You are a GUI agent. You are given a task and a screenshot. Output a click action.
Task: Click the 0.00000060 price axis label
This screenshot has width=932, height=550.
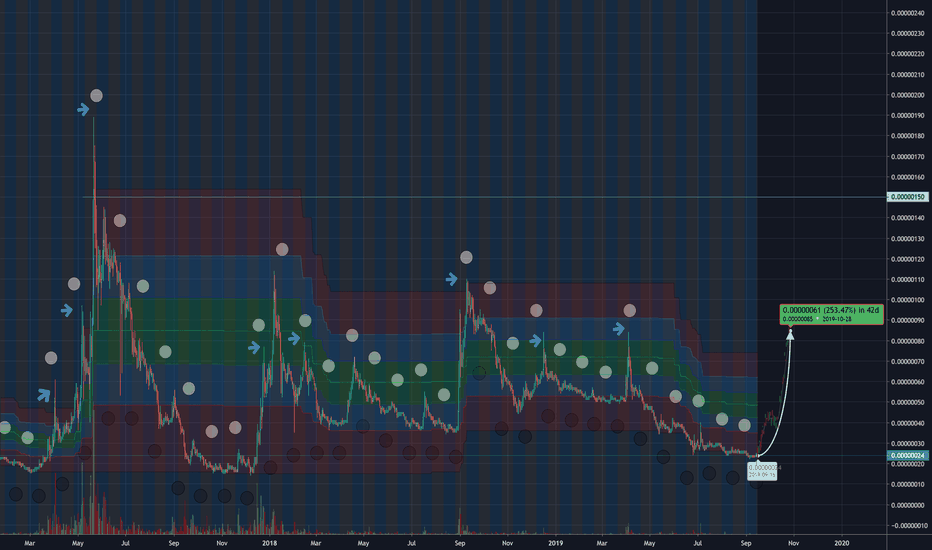tap(908, 382)
